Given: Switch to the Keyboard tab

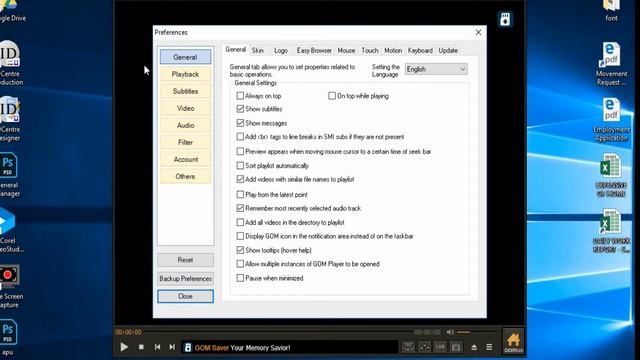Looking at the screenshot, I should point(420,51).
